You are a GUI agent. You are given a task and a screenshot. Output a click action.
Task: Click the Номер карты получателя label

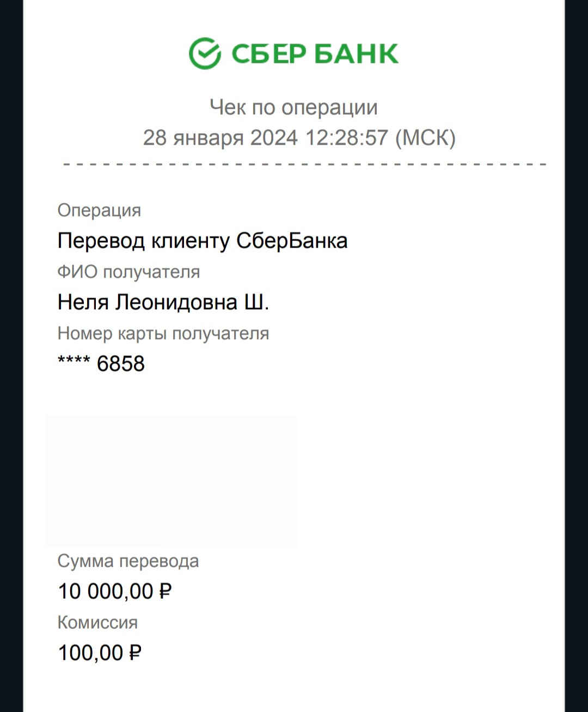pyautogui.click(x=163, y=333)
